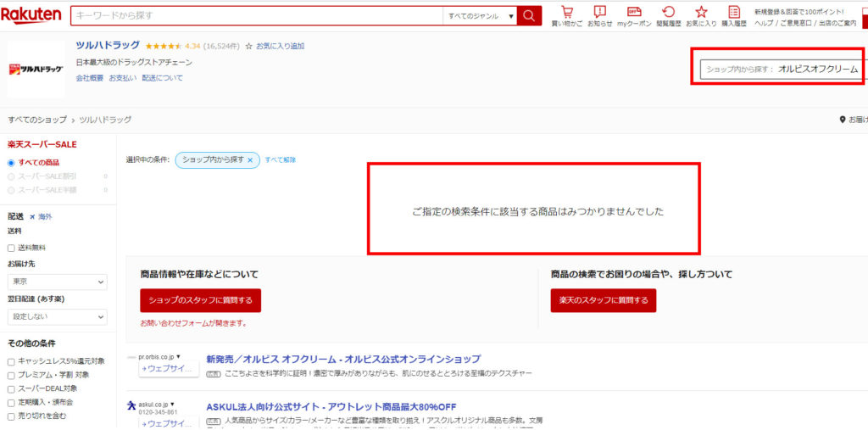Click the 楽天スーパーSALE heading
The width and height of the screenshot is (868, 430).
pos(42,145)
